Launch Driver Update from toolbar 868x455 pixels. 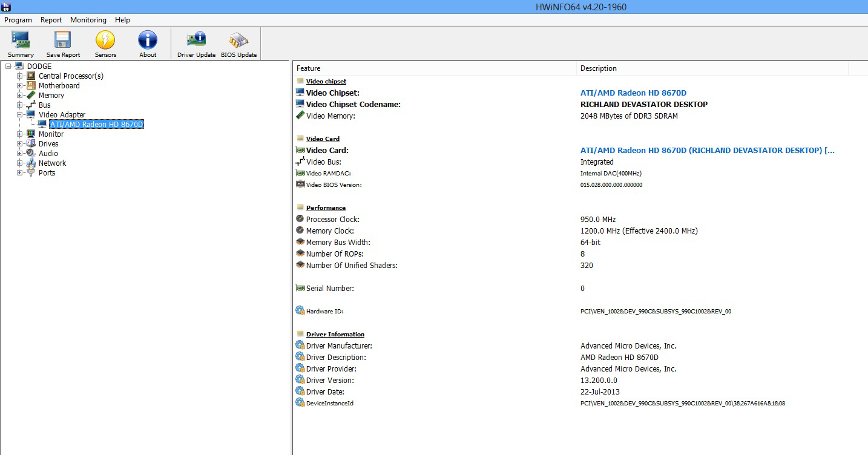pyautogui.click(x=196, y=40)
